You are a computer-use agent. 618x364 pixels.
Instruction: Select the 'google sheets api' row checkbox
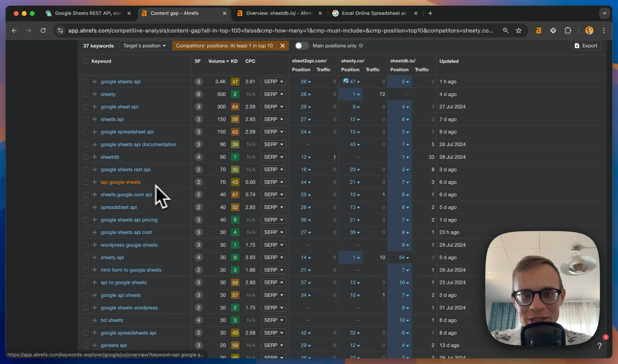(86, 82)
